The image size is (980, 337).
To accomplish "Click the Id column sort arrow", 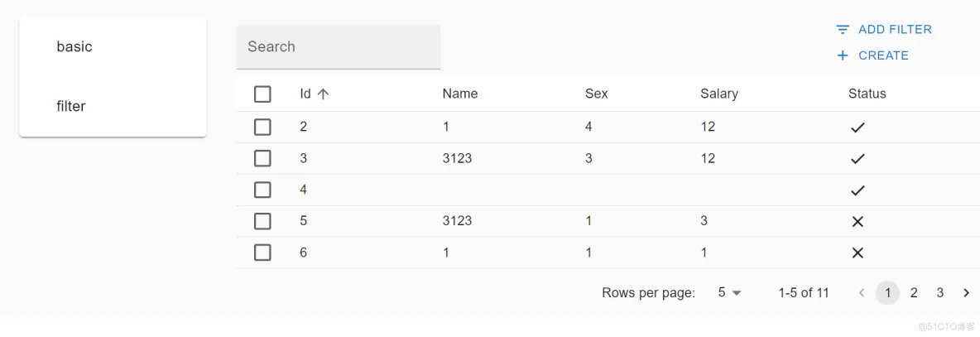I will tap(323, 94).
